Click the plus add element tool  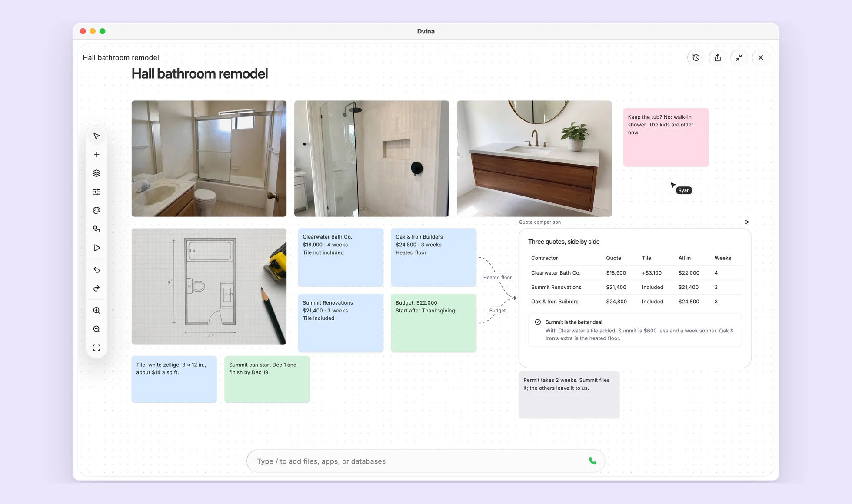(97, 155)
